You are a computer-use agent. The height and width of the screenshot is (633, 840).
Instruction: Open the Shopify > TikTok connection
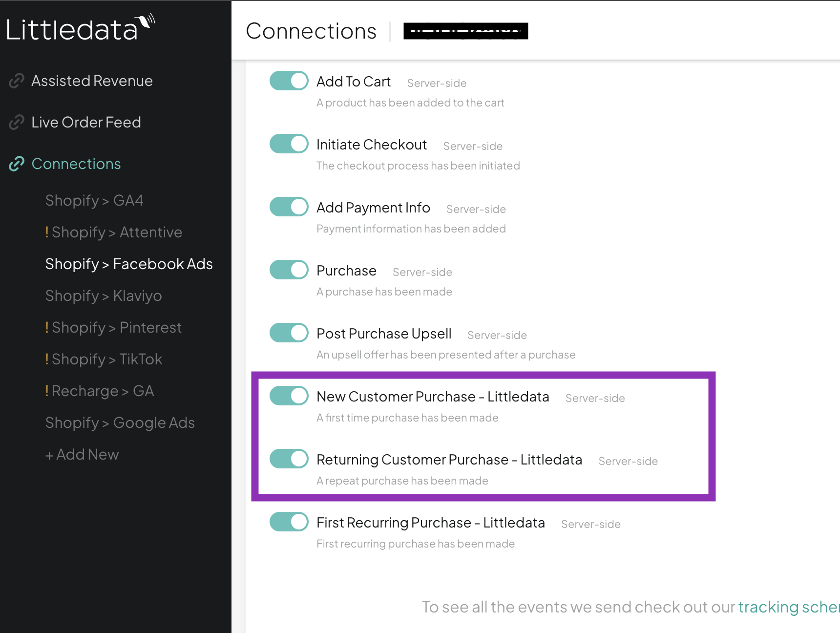point(107,359)
